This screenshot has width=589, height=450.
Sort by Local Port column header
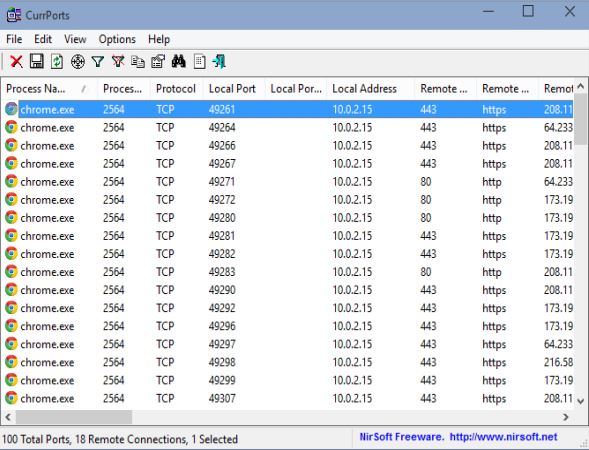point(234,89)
